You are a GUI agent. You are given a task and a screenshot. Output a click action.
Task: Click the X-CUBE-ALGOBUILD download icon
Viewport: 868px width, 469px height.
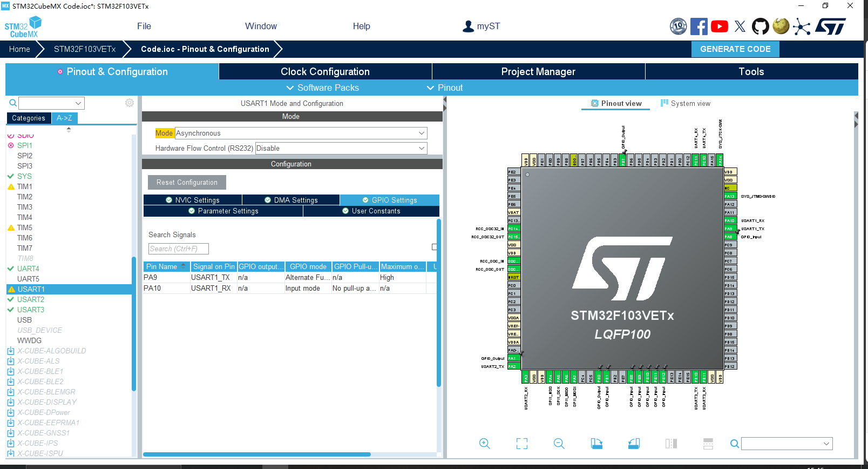(11, 351)
